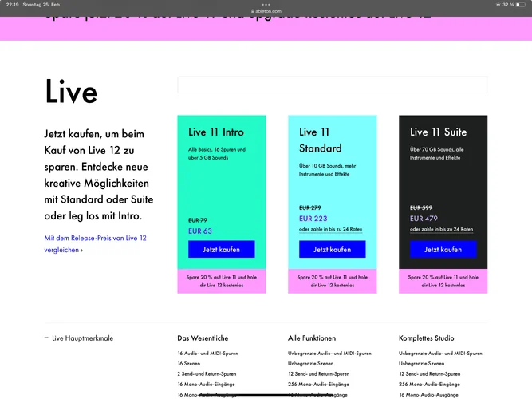
Task: Click the pink promo note under Suite card
Action: pos(443,281)
